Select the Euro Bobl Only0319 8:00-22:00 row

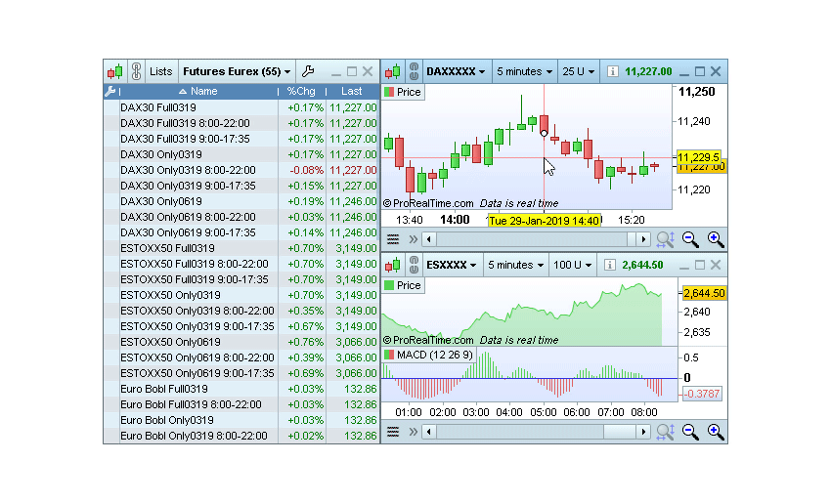click(241, 436)
